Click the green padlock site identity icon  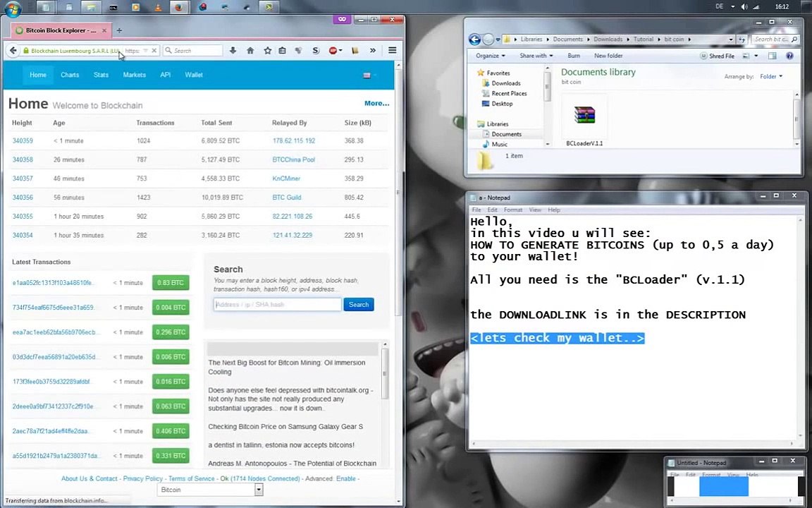coord(26,51)
